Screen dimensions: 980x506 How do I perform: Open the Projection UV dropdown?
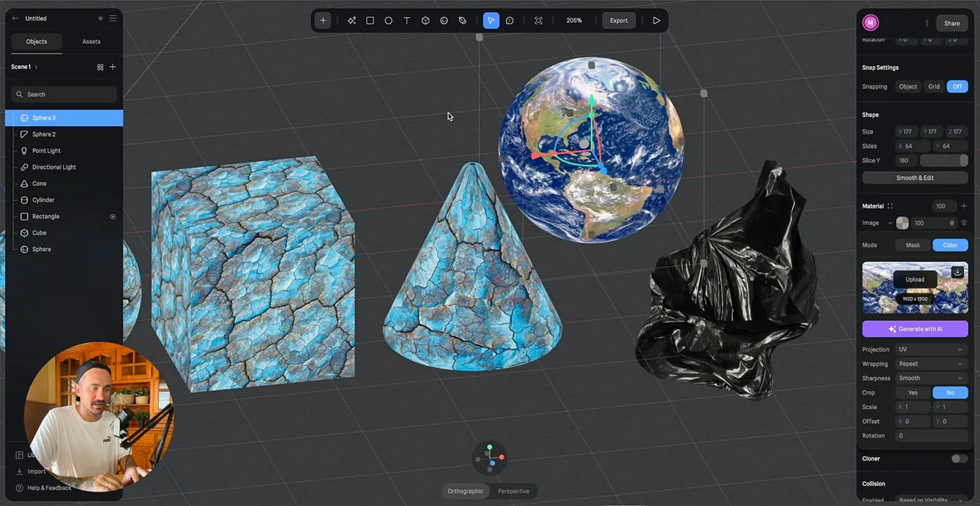click(931, 349)
